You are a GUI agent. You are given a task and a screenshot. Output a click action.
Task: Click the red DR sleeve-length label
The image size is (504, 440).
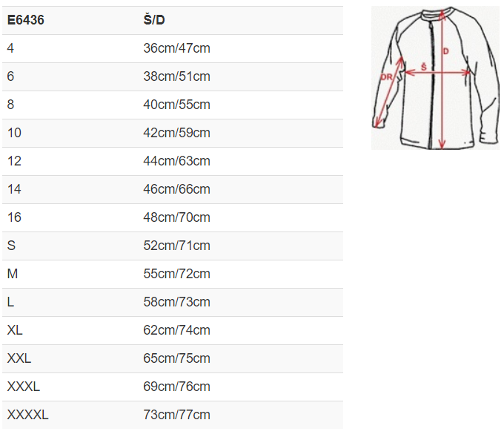coord(386,77)
